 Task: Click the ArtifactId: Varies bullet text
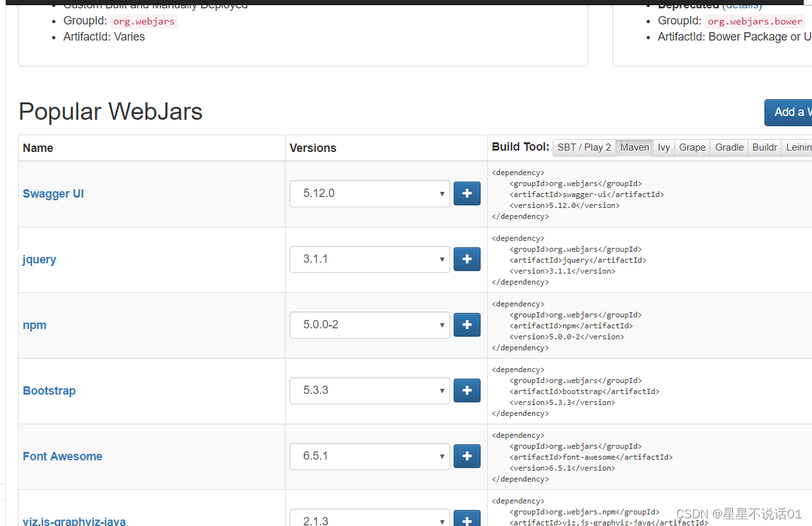point(104,37)
